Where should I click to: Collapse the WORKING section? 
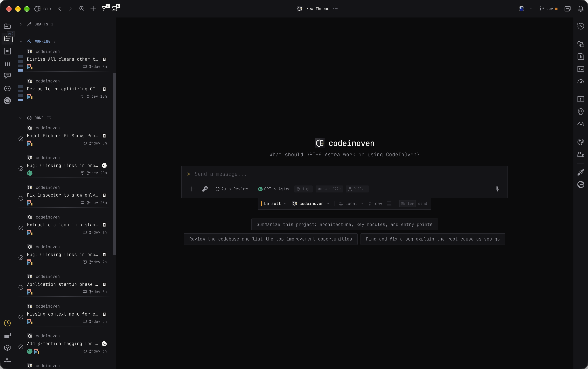[21, 41]
